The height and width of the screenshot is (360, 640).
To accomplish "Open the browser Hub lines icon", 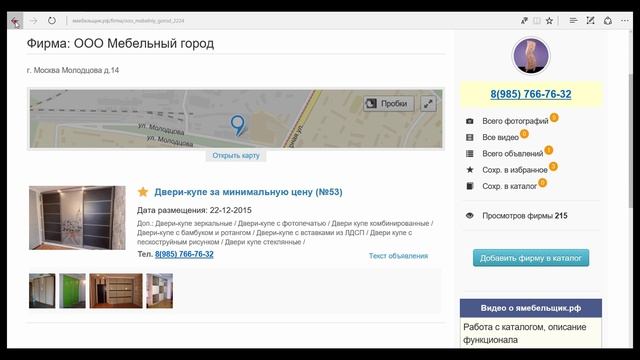I will point(573,20).
